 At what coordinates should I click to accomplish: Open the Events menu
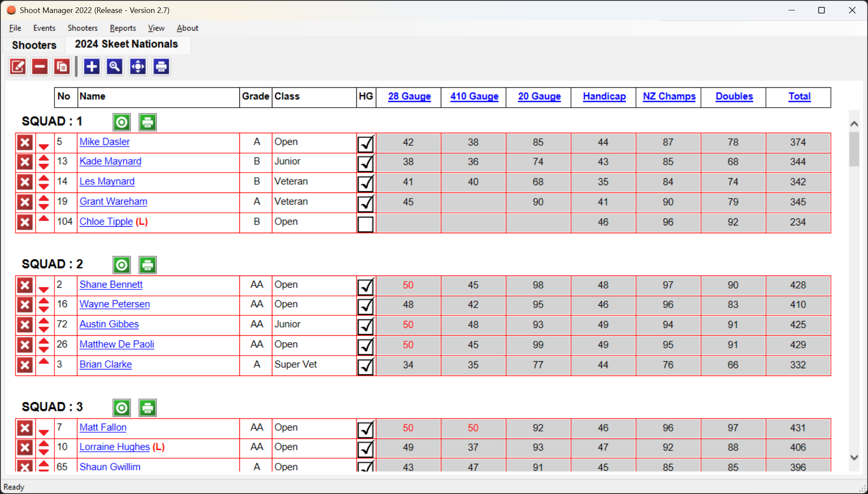click(44, 28)
